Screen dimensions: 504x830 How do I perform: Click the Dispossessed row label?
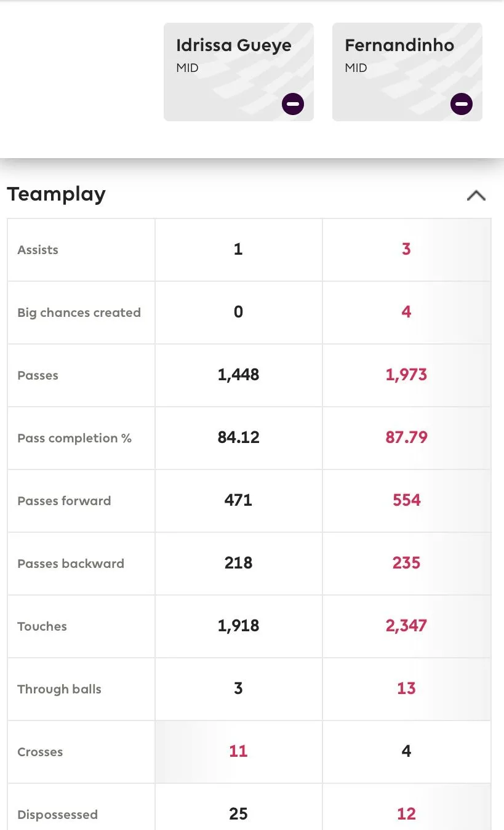coord(58,815)
